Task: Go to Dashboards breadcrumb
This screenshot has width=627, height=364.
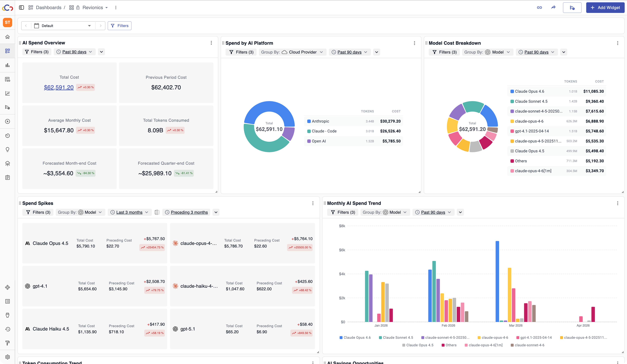Action: click(x=48, y=7)
